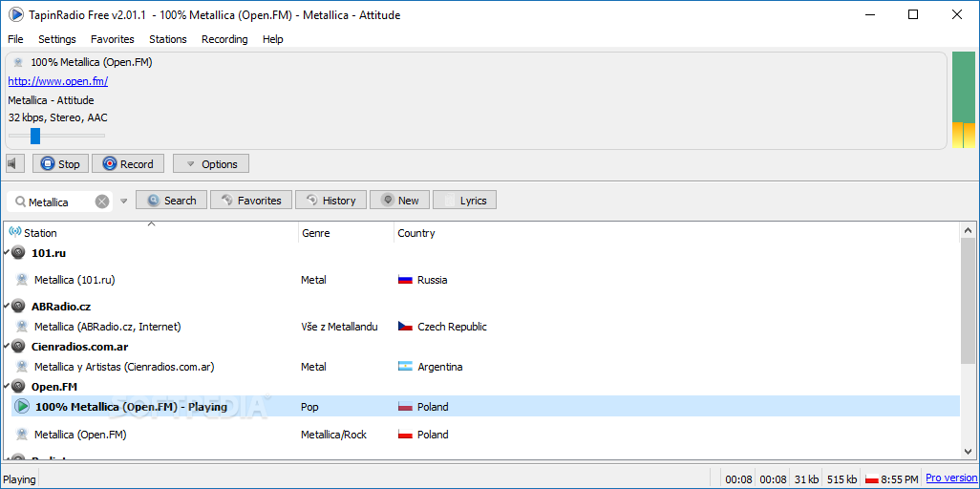This screenshot has width=980, height=489.
Task: Open the Stations menu
Action: (x=168, y=39)
